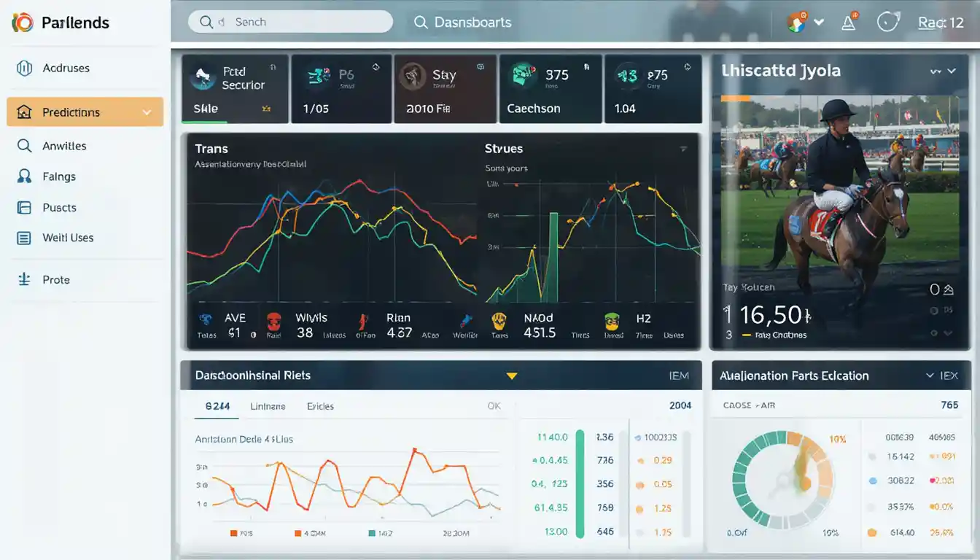Image resolution: width=980 pixels, height=560 pixels.
Task: Open the Faings person icon
Action: click(24, 176)
